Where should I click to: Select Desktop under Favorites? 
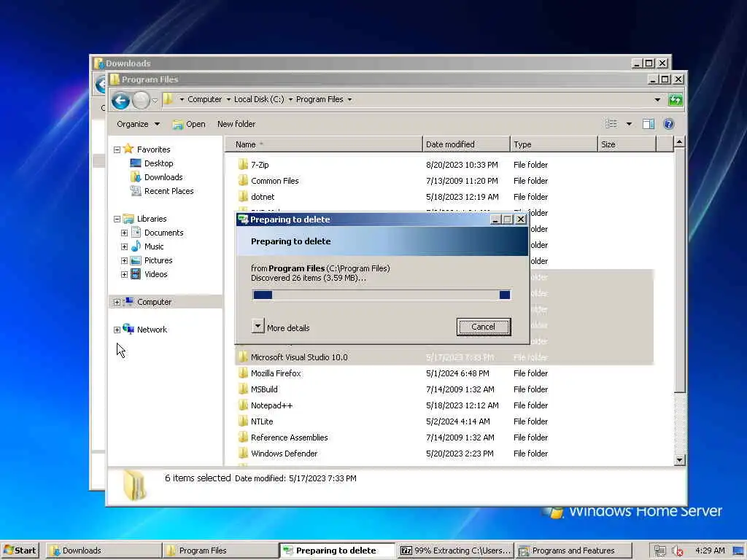[158, 163]
